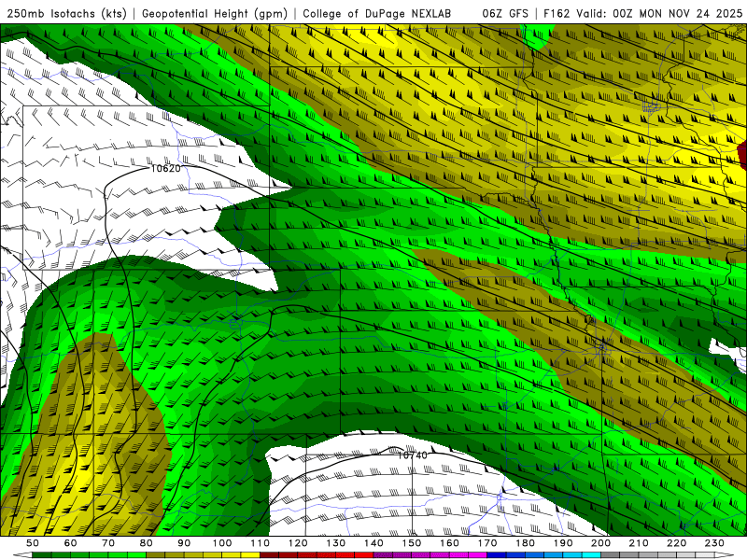
Task: Click the 170 value on the color scale
Action: point(487,543)
